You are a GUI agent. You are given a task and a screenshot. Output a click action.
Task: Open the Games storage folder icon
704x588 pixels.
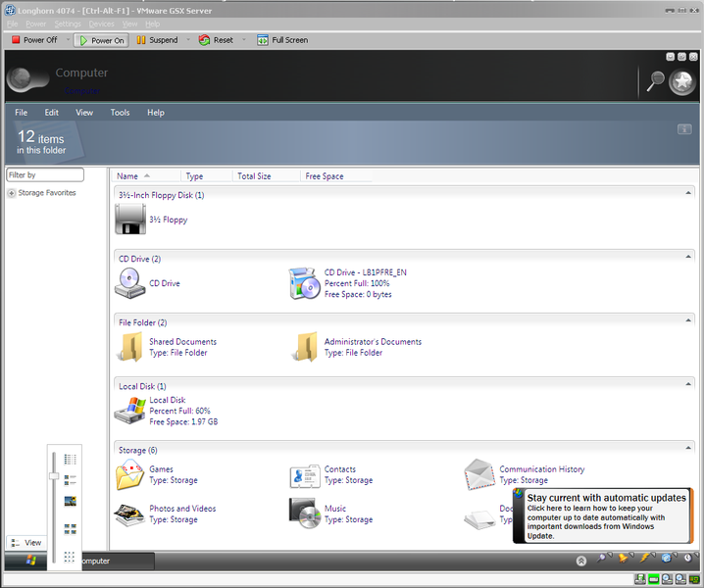(x=129, y=475)
